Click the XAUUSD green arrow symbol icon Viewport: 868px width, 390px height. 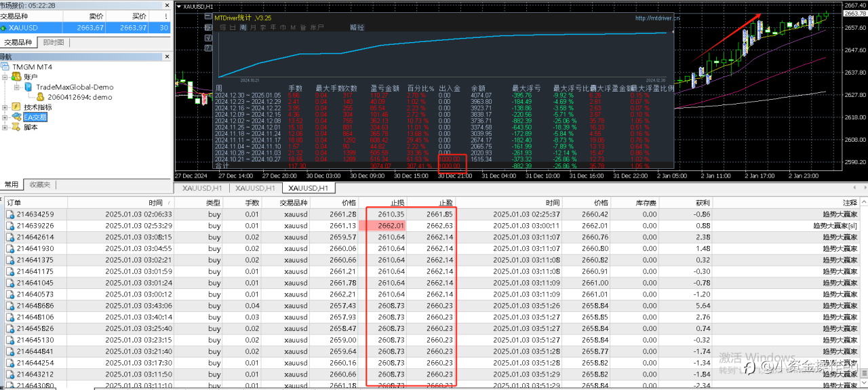(x=5, y=28)
